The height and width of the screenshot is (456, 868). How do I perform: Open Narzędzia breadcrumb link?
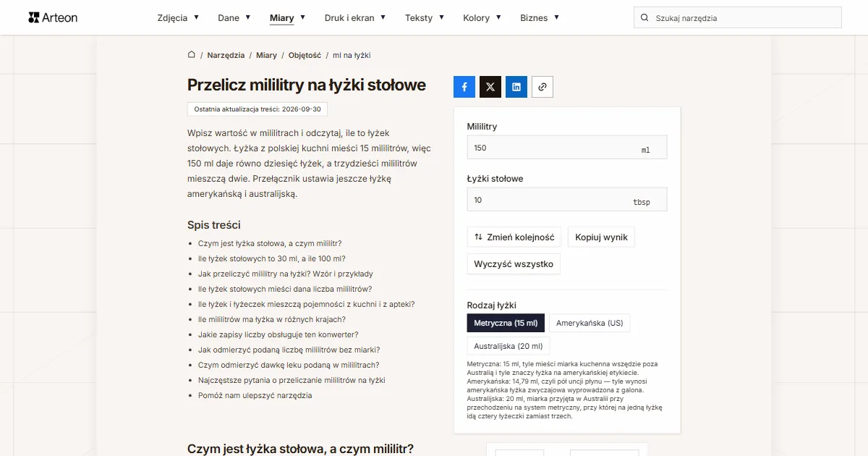[226, 55]
